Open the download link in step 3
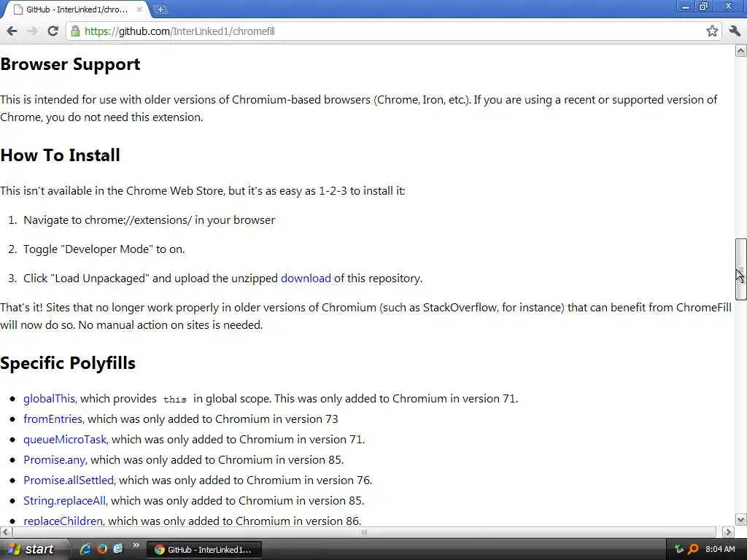 [x=306, y=278]
